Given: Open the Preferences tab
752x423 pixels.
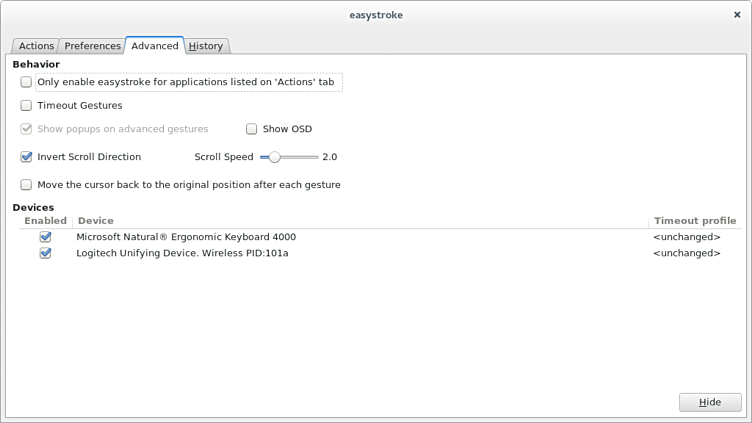Looking at the screenshot, I should (x=92, y=46).
